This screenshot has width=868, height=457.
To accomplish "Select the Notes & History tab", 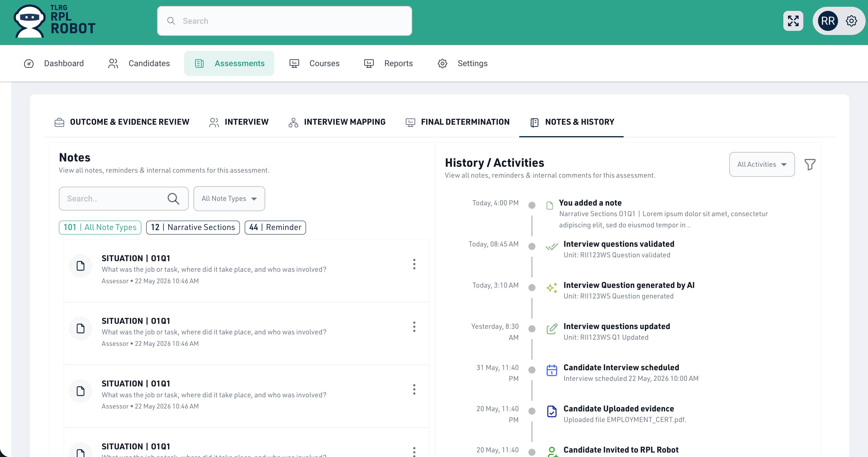I will pos(572,122).
